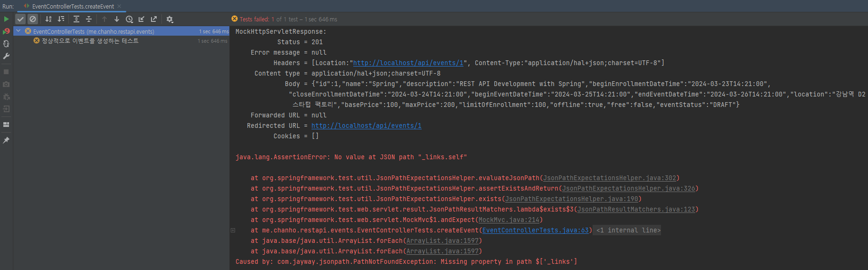The width and height of the screenshot is (868, 270).
Task: Open the Redirected URL link
Action: 366,125
